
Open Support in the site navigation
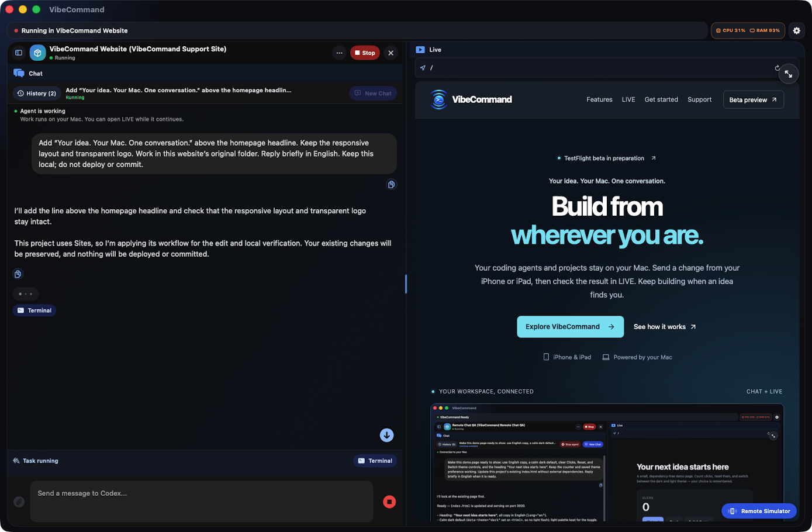coord(699,99)
